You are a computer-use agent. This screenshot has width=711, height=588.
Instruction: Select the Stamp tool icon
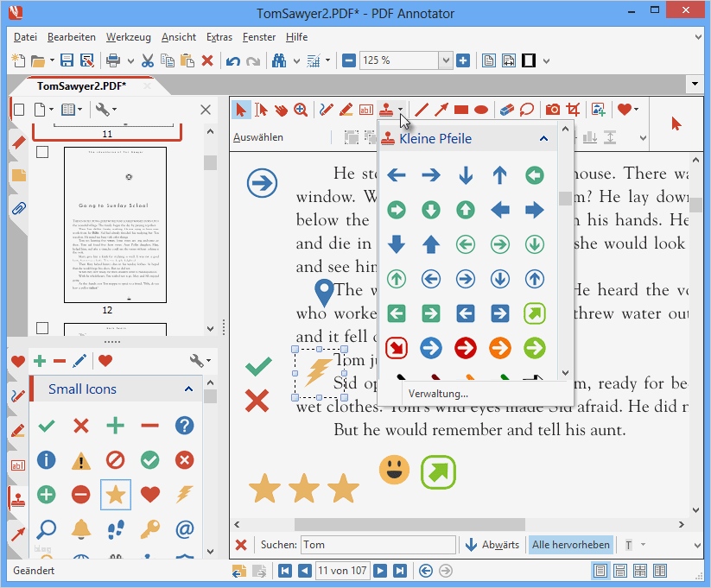point(386,110)
